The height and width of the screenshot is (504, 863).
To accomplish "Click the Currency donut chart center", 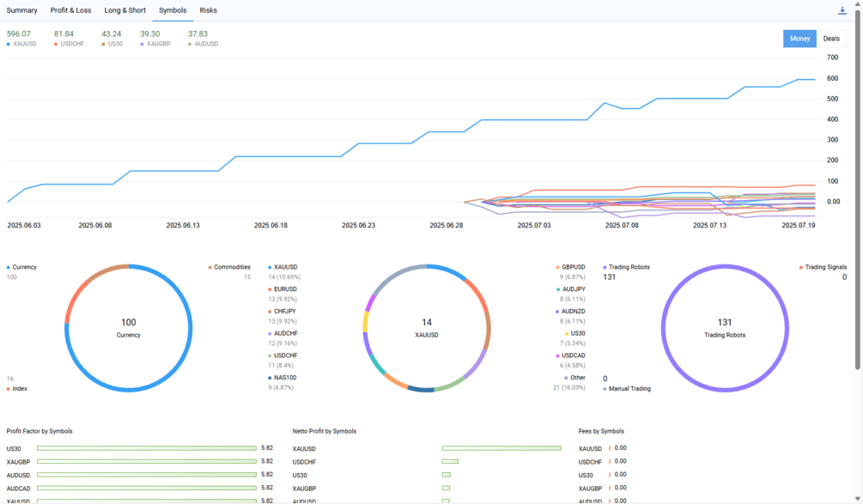I will point(128,328).
